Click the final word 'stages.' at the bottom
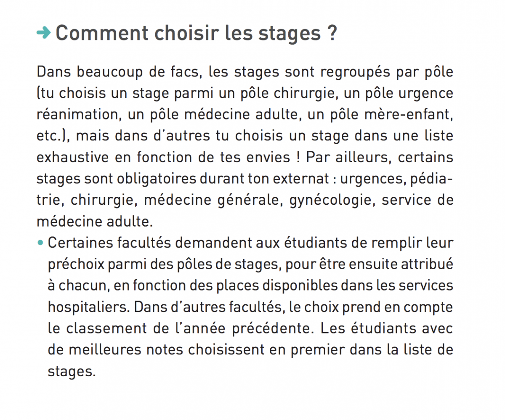This screenshot has width=505, height=420. pos(69,371)
